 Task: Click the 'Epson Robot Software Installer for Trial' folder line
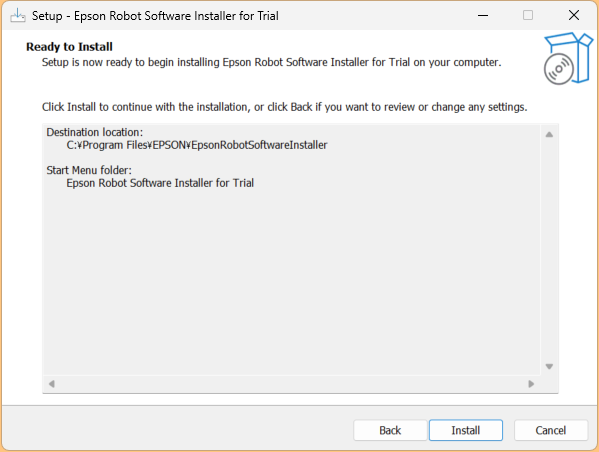pos(160,183)
